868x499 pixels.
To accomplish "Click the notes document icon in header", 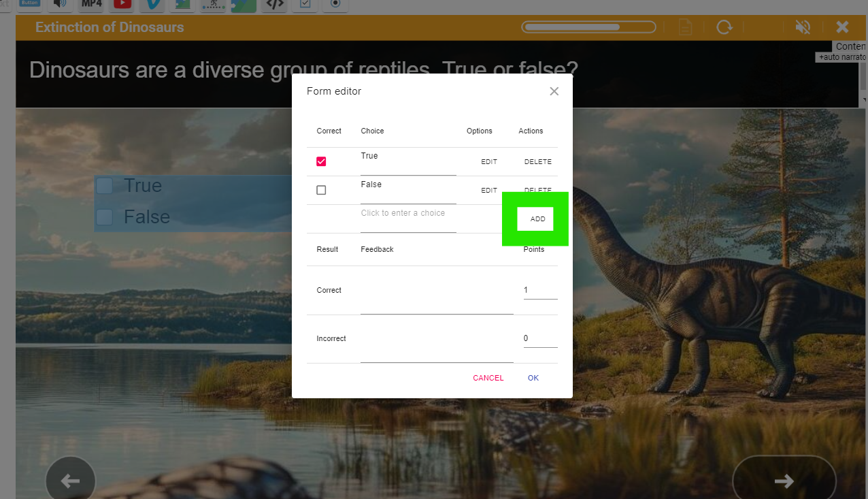I will pos(686,27).
